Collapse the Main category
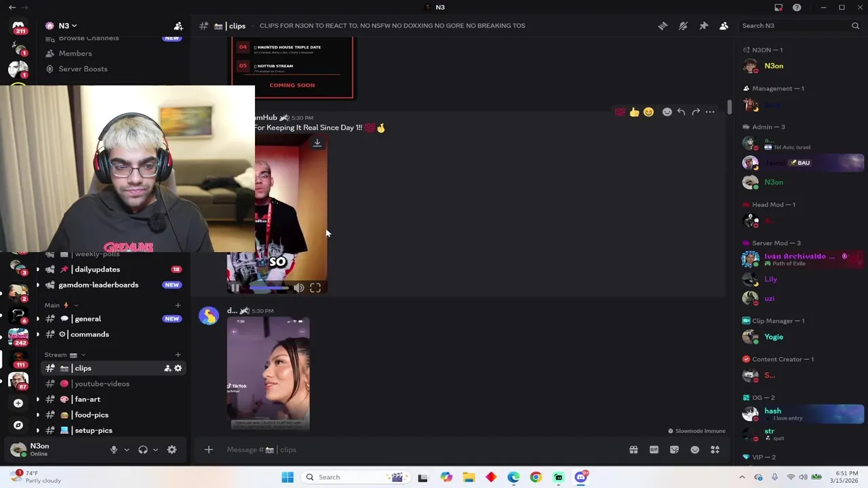 pos(61,305)
